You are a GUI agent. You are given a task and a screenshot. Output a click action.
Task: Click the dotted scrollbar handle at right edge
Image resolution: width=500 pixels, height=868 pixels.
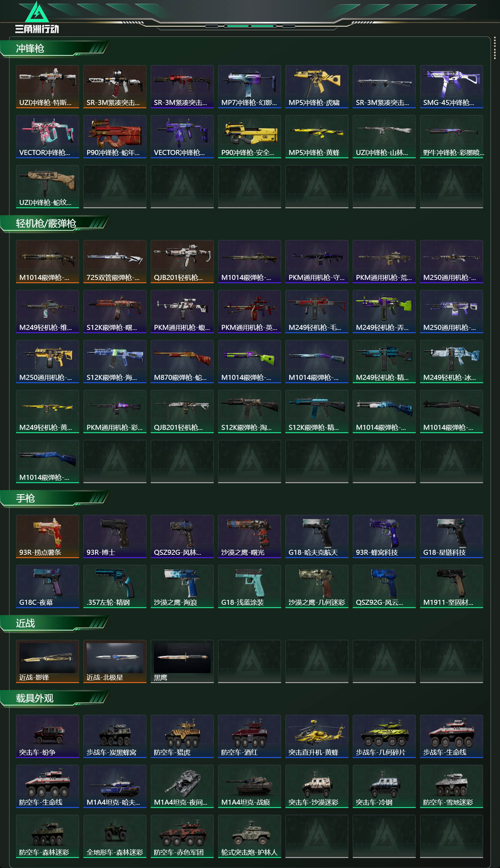[495, 48]
